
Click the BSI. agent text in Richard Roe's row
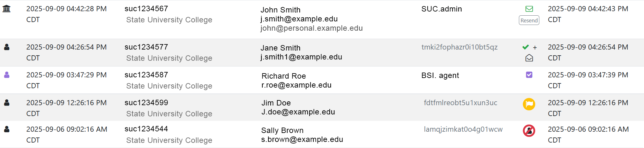[440, 75]
